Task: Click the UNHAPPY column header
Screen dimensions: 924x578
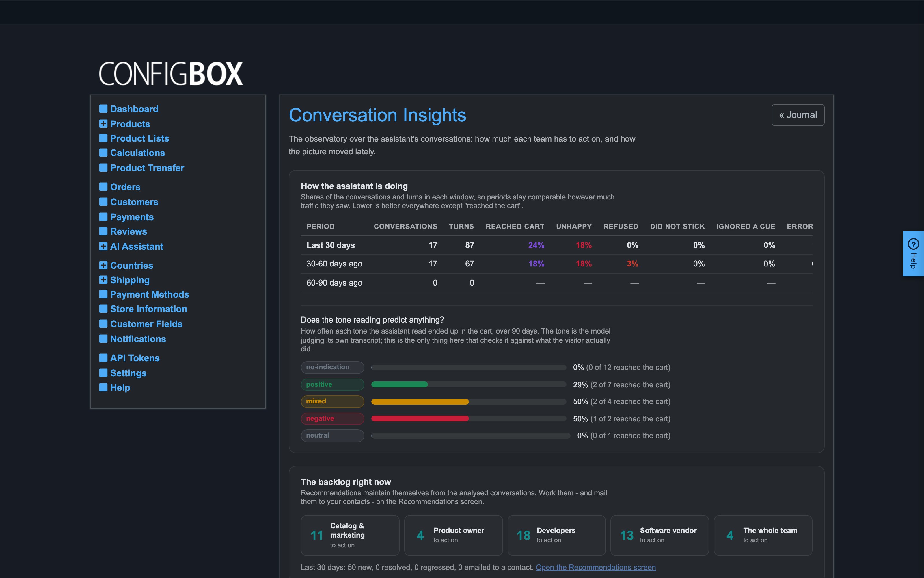Action: (574, 226)
